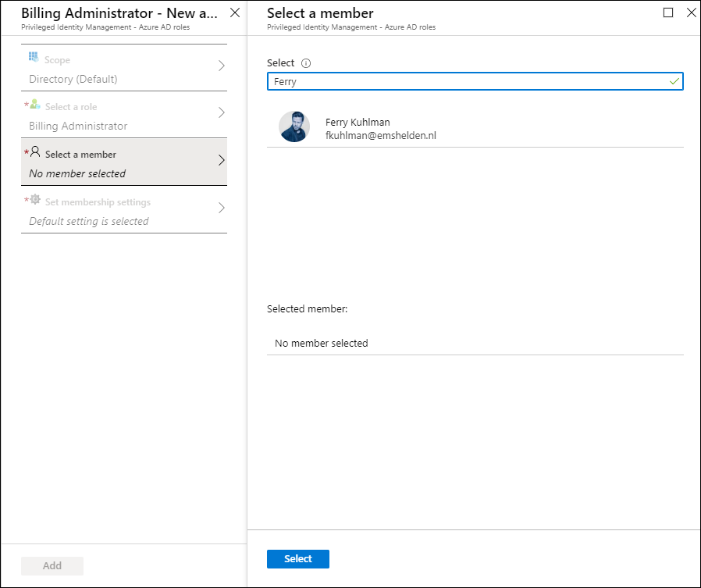Open the Default setting is selected step
This screenshot has width=701, height=588.
pyautogui.click(x=124, y=210)
